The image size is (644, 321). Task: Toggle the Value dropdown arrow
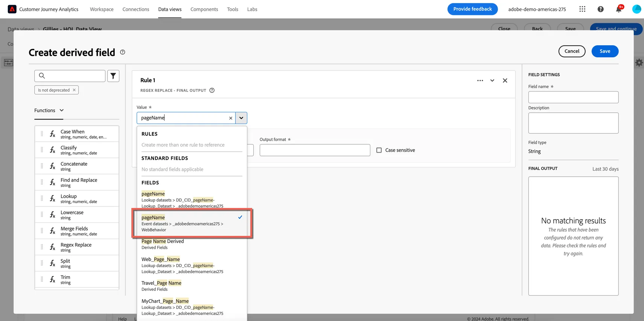(241, 118)
